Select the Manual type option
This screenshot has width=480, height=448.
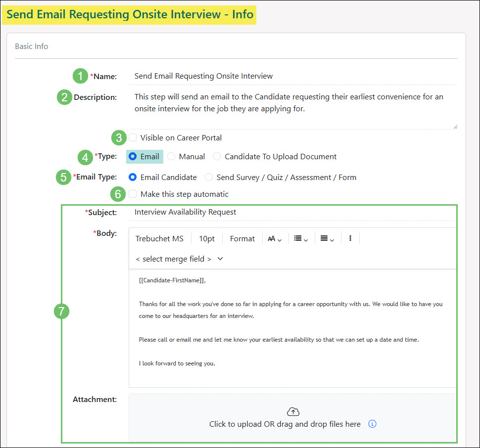pyautogui.click(x=171, y=156)
